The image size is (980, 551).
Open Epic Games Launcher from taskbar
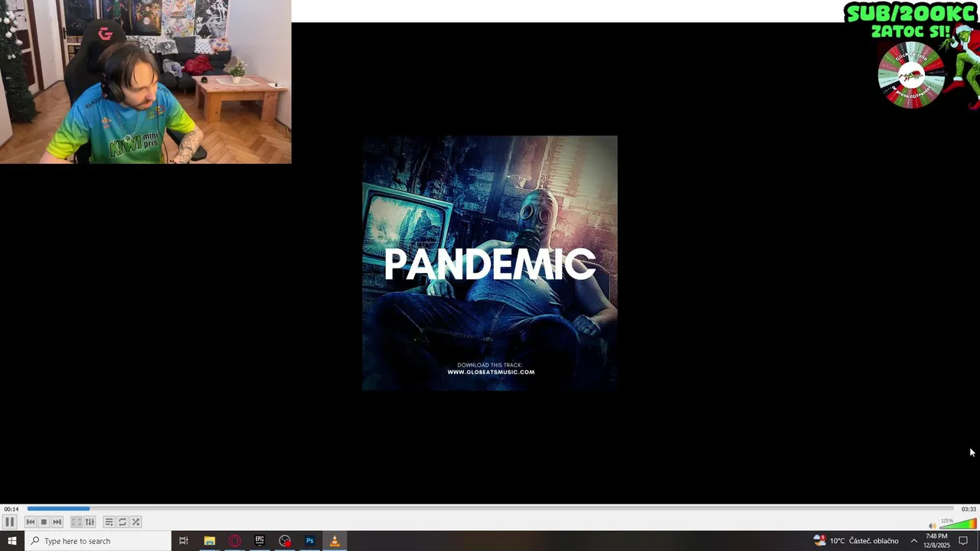pyautogui.click(x=260, y=541)
